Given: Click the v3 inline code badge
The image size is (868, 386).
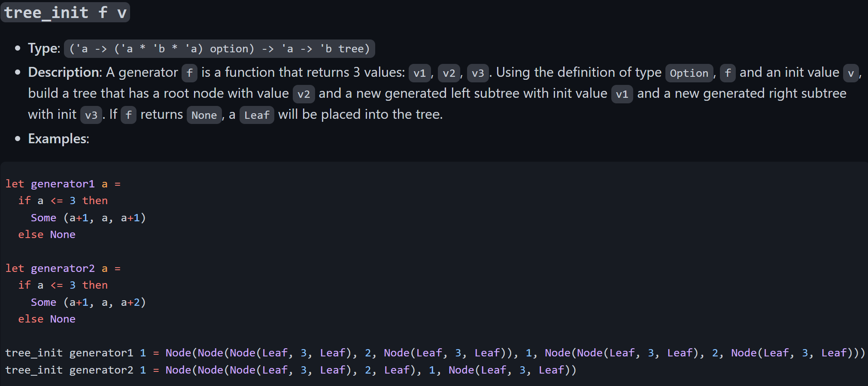Looking at the screenshot, I should (x=477, y=73).
